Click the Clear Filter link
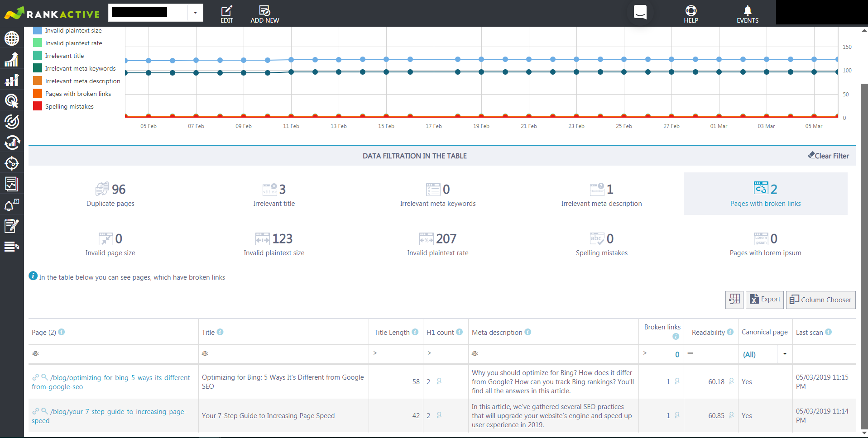Image resolution: width=868 pixels, height=438 pixels. coord(829,156)
